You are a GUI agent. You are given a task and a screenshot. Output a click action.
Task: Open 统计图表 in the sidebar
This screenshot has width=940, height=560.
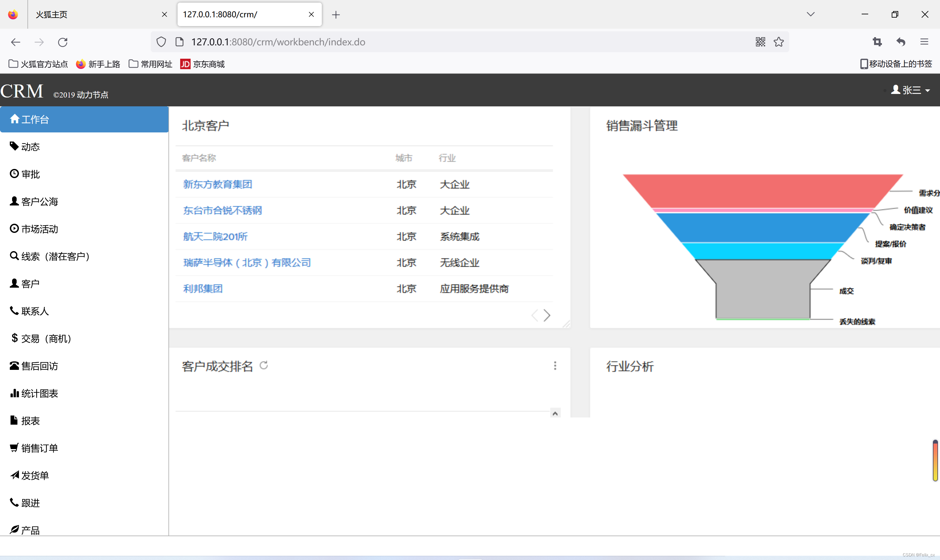(x=84, y=393)
